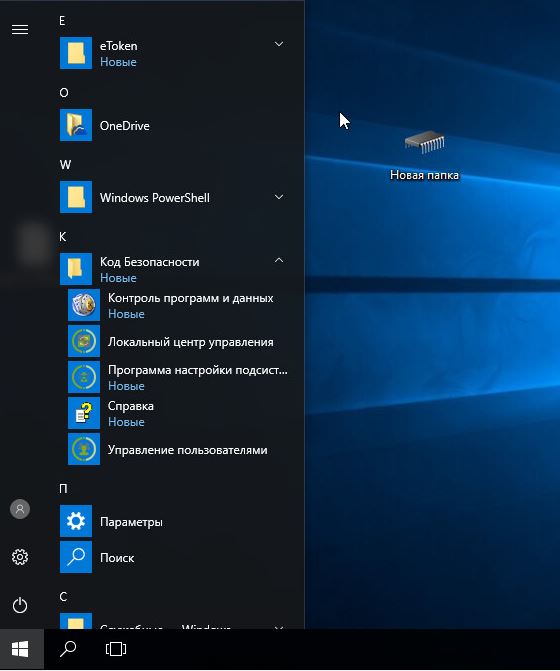This screenshot has height=671, width=560.
Task: Open the Параметры gear tile icon
Action: (76, 521)
